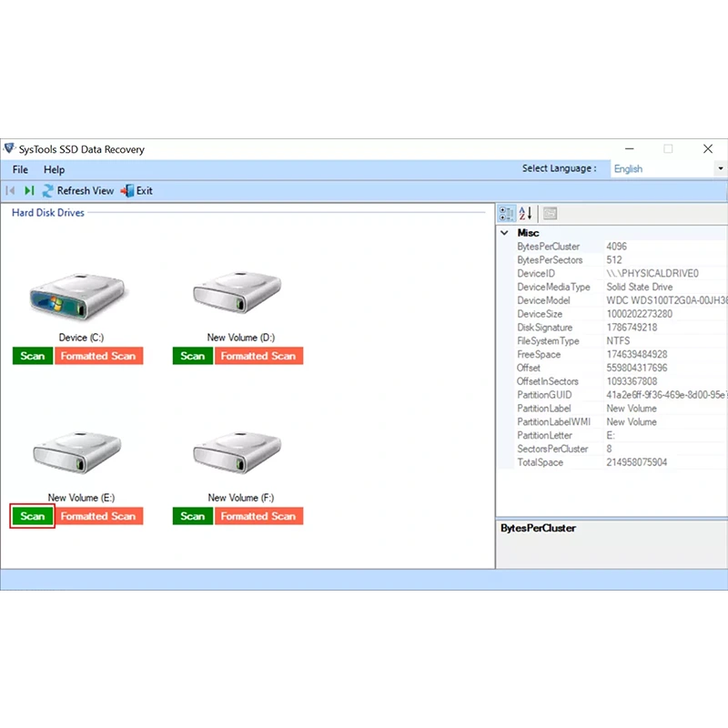Click the \\.\PHYSICALDRIVE0 value
Screen dimensions: 728x728
(652, 274)
